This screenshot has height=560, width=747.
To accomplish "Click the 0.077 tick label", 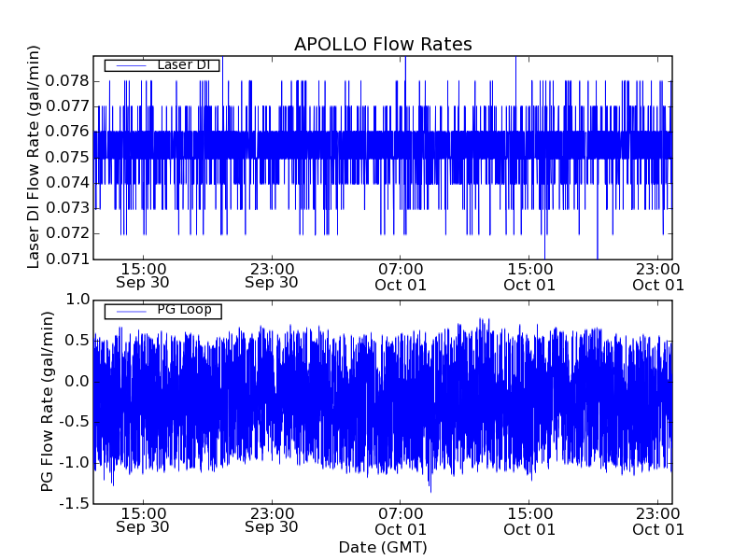I will click(x=67, y=106).
